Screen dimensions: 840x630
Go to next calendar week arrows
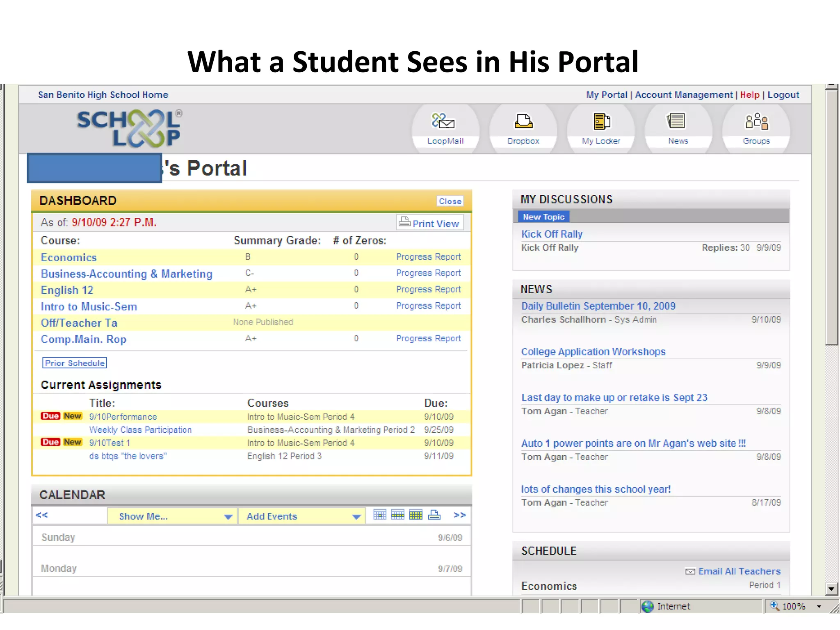pyautogui.click(x=460, y=515)
